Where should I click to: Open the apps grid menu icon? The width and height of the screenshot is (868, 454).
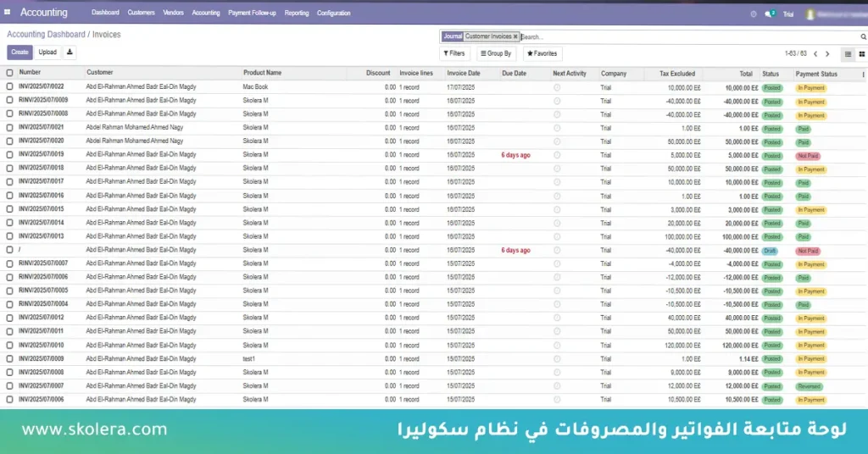(x=7, y=12)
